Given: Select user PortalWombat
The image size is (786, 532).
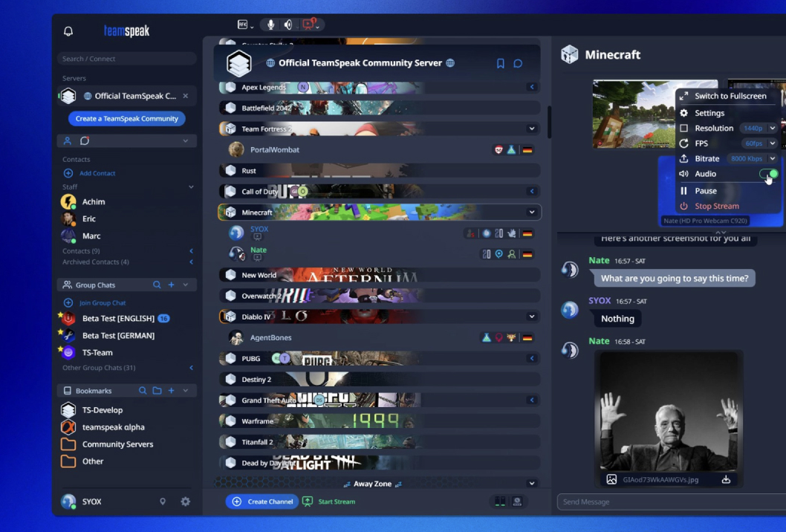Looking at the screenshot, I should click(275, 150).
